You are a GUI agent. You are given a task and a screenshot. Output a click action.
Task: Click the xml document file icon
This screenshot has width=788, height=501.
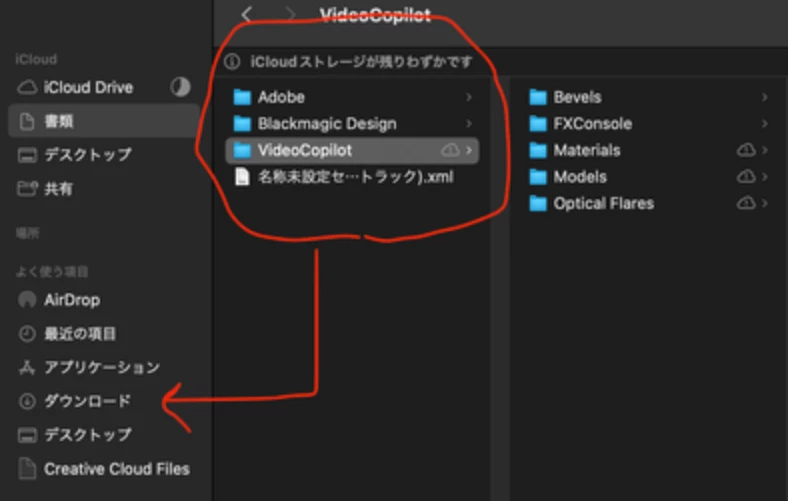click(242, 177)
